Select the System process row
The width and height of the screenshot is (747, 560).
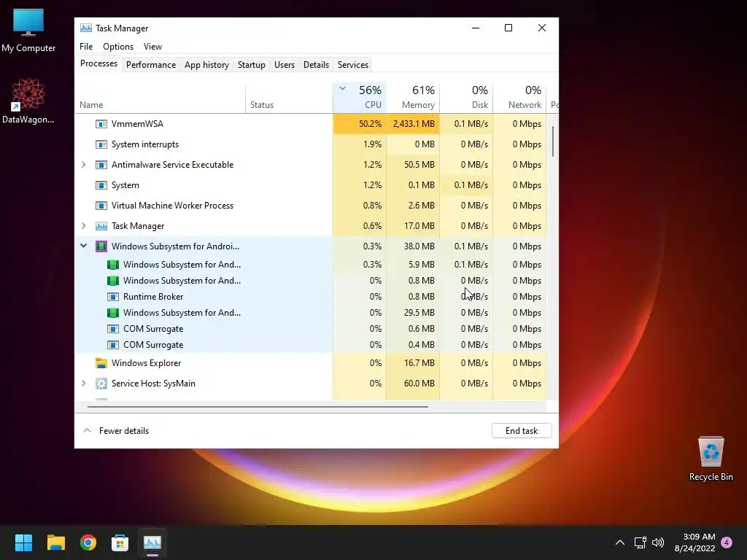click(x=310, y=185)
